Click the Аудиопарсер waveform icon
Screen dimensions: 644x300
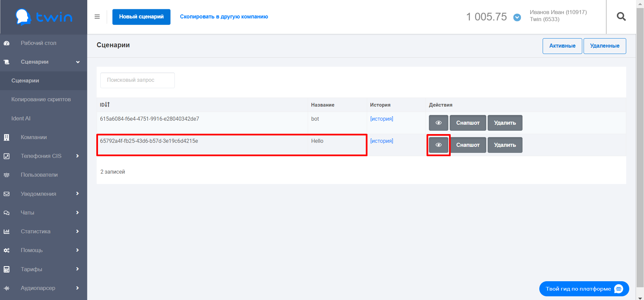point(6,288)
